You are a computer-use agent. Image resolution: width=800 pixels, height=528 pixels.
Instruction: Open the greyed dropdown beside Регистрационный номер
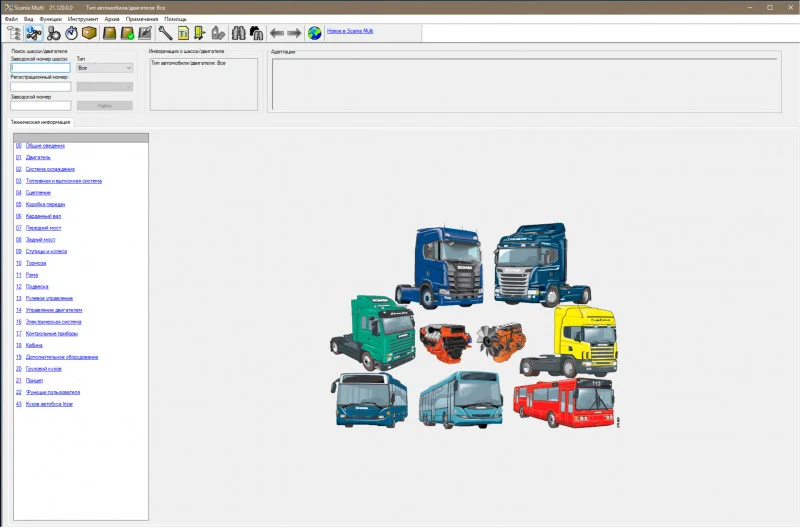click(105, 87)
